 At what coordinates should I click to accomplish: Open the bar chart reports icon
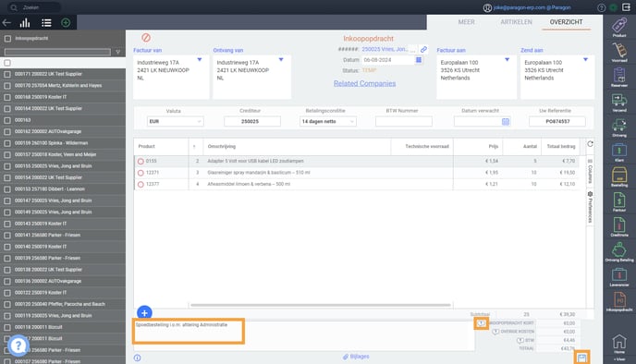[25, 23]
